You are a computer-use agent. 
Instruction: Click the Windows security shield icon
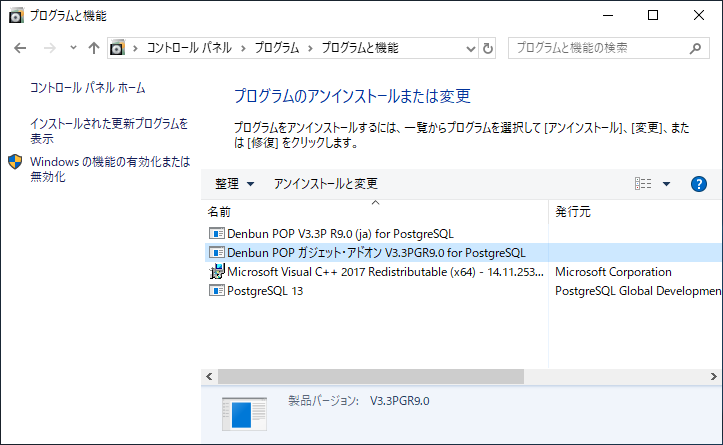15,162
